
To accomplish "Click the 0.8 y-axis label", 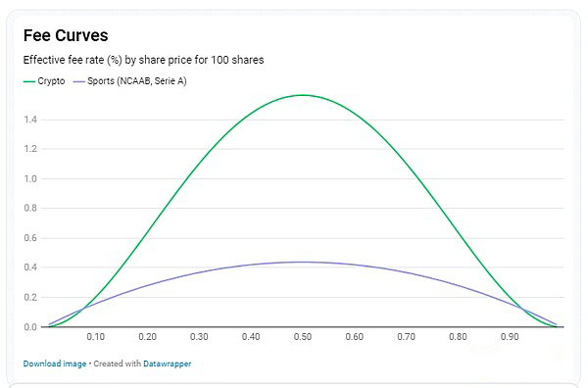I will point(30,208).
